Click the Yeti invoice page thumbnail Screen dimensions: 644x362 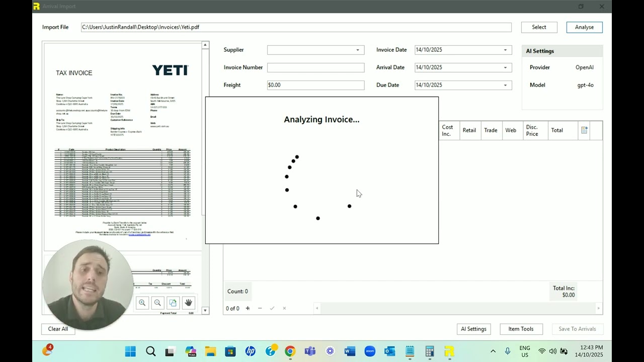tap(122, 146)
